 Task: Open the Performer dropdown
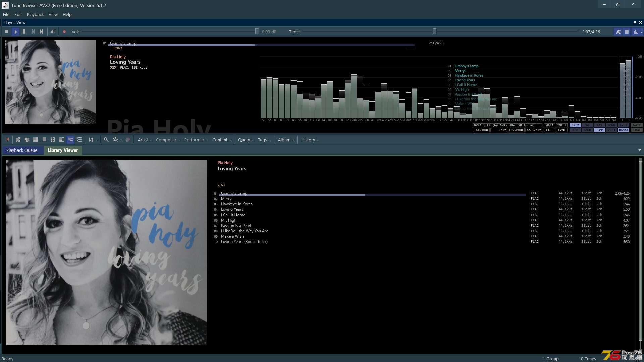point(196,140)
